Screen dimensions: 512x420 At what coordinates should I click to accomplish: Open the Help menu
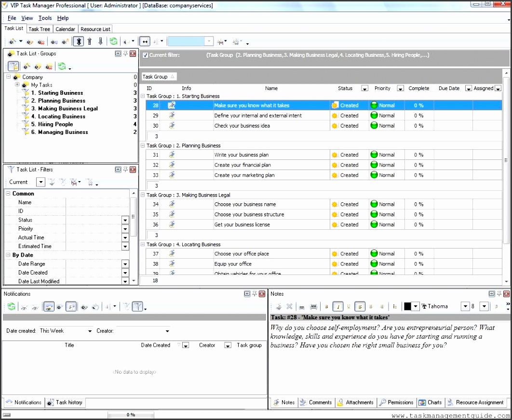pos(63,18)
